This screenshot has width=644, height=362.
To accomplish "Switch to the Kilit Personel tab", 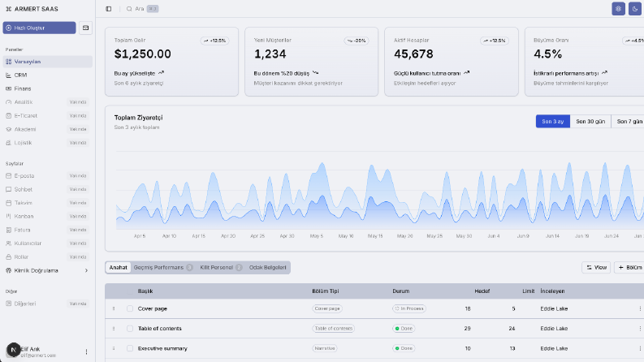I will click(221, 268).
